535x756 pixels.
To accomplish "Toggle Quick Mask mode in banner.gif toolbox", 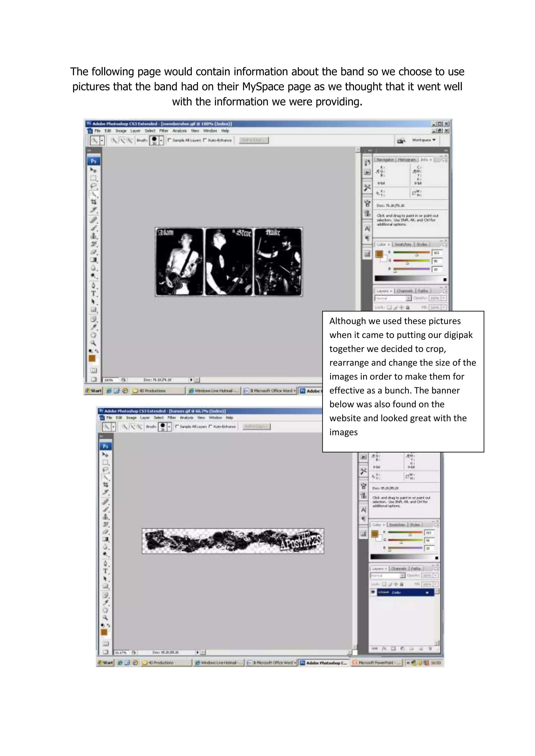I will click(x=106, y=643).
